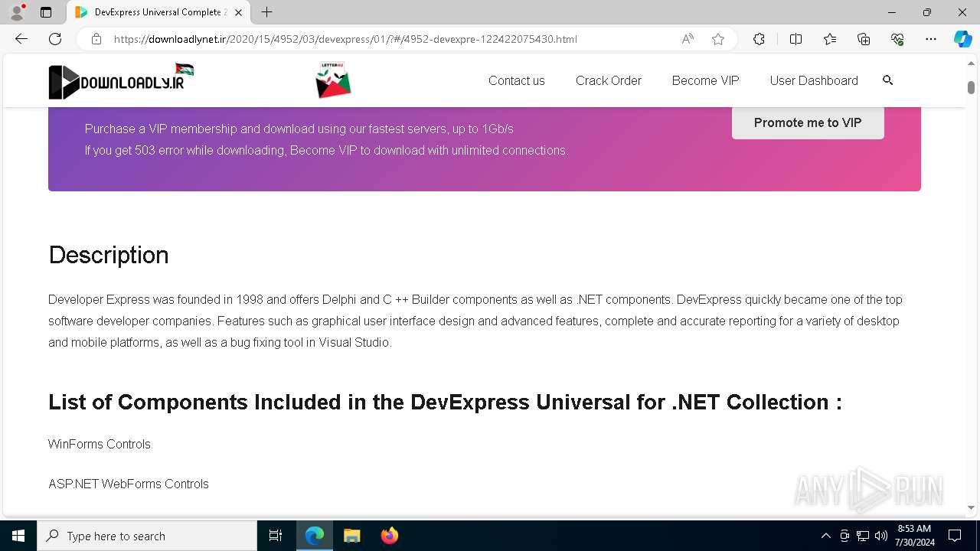Screen dimensions: 980x551
Task: Click the WinForms Controls text
Action: pos(100,444)
